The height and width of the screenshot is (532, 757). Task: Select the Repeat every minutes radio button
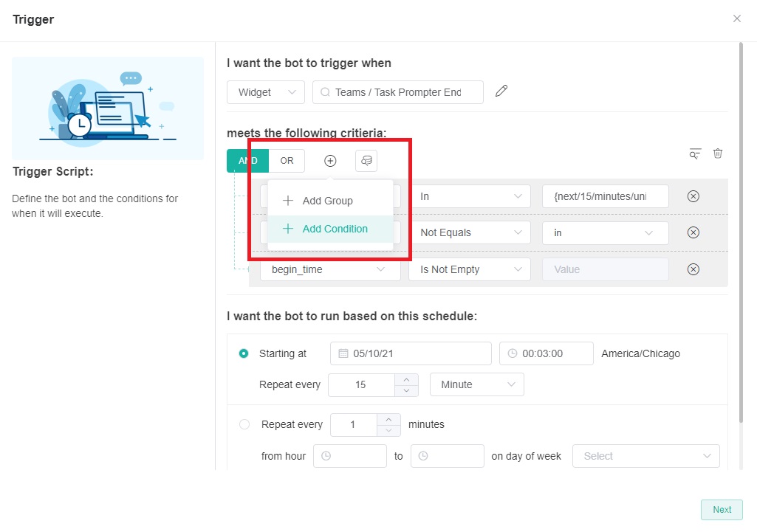click(244, 424)
